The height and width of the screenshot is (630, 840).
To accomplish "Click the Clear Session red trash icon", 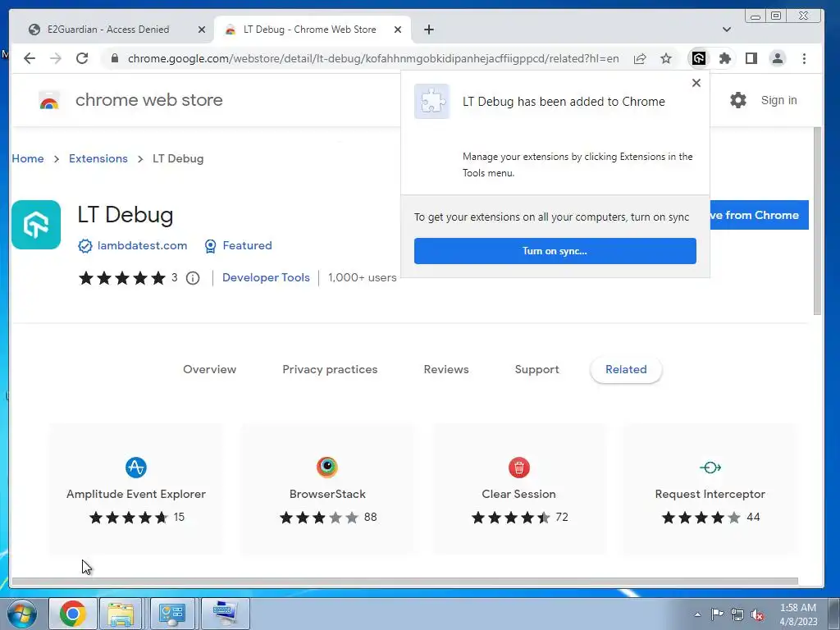I will [518, 467].
